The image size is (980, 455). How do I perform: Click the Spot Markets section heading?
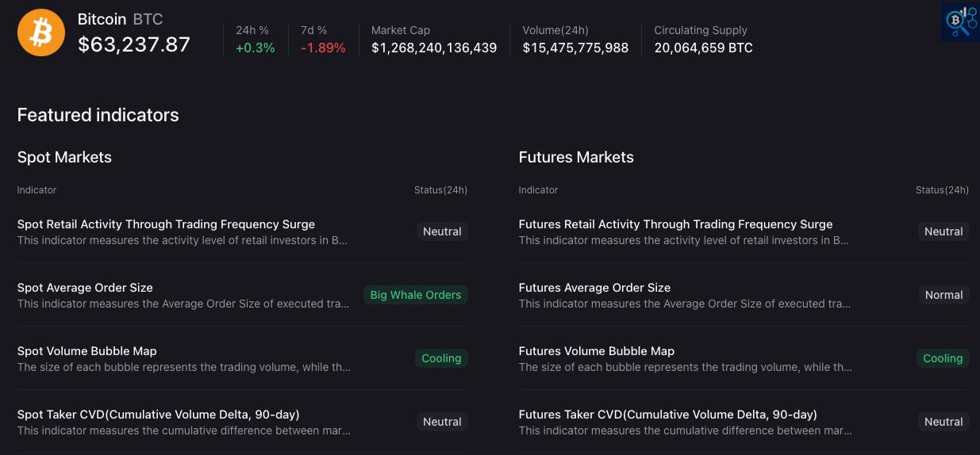point(64,157)
